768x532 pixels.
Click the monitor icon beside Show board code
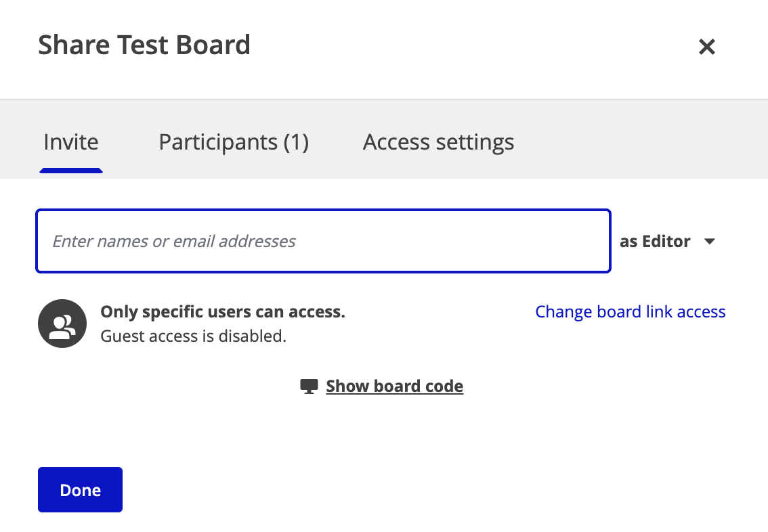pyautogui.click(x=309, y=386)
